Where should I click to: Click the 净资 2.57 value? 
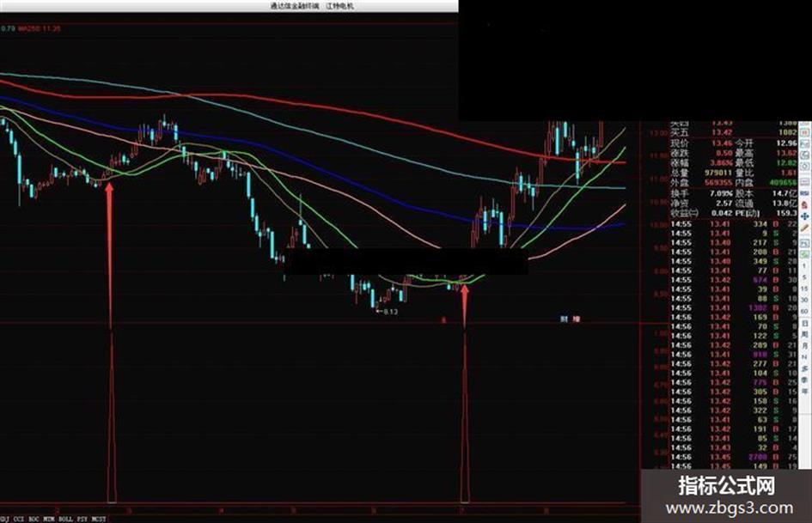click(724, 203)
